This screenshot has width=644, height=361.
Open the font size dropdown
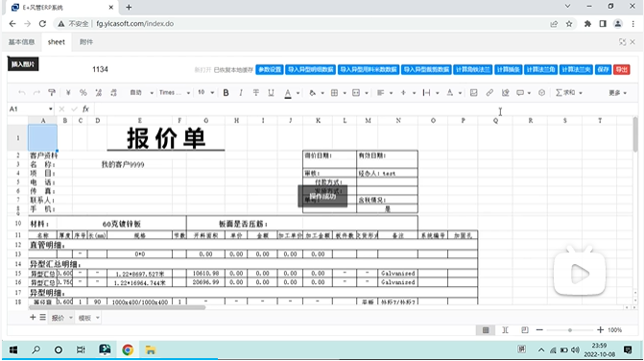pyautogui.click(x=205, y=93)
